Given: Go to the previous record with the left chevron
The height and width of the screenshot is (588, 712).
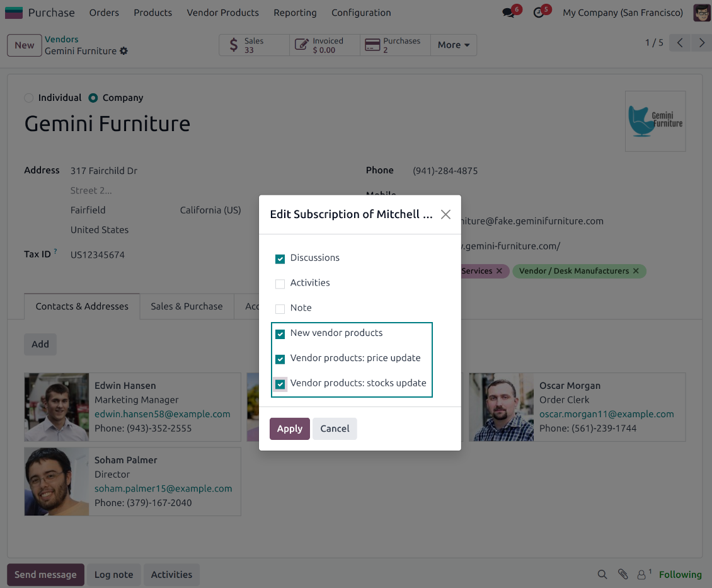Looking at the screenshot, I should tap(679, 43).
